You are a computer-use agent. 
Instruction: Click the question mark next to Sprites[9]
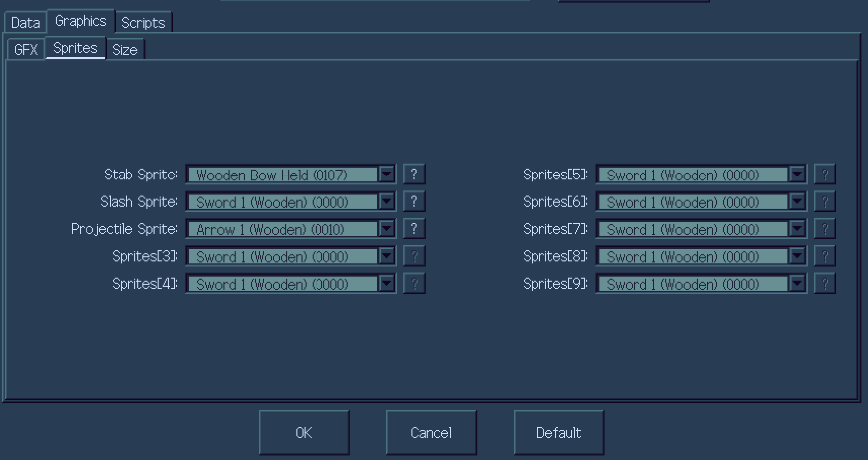824,284
